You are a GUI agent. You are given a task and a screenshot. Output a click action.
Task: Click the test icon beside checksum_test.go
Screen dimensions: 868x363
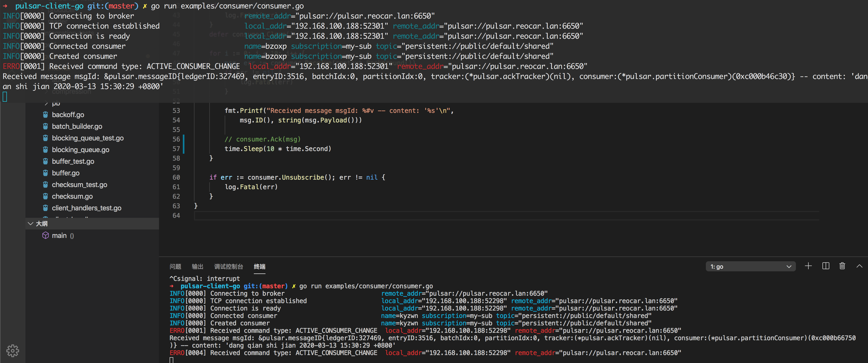click(x=46, y=184)
